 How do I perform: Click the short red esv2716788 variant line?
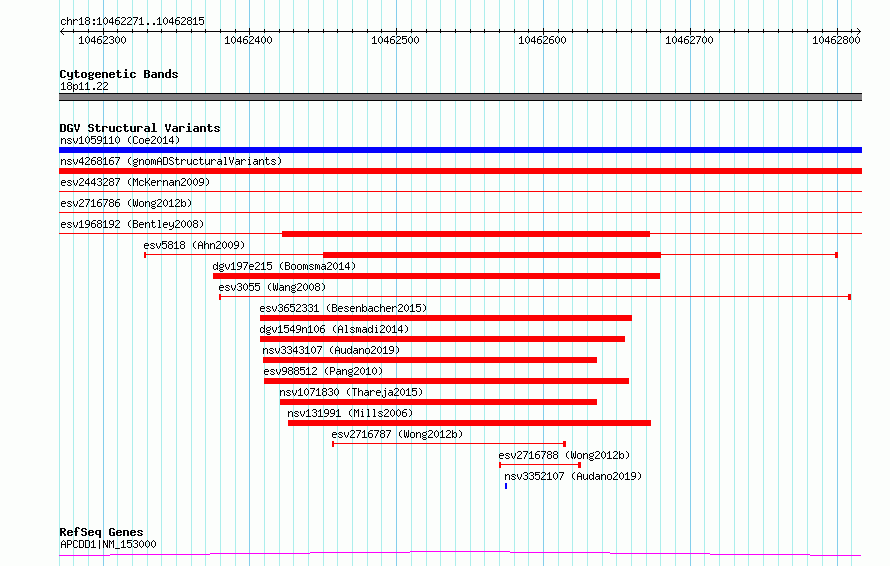[540, 465]
